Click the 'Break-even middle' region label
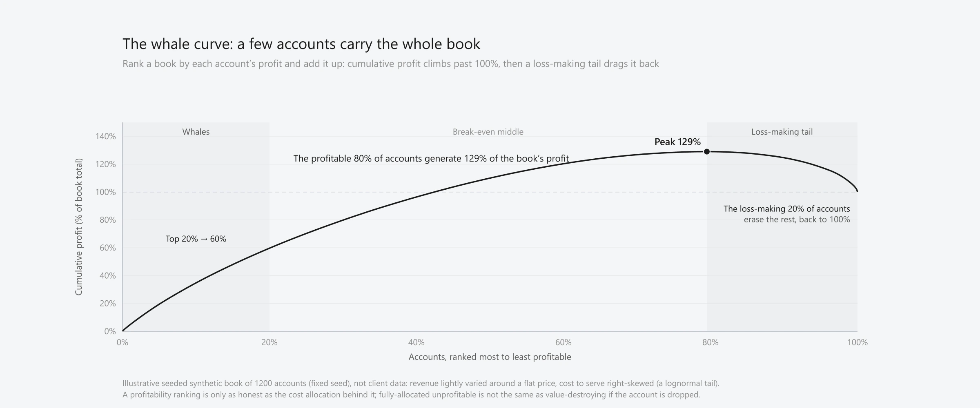The width and height of the screenshot is (980, 408). click(x=488, y=132)
